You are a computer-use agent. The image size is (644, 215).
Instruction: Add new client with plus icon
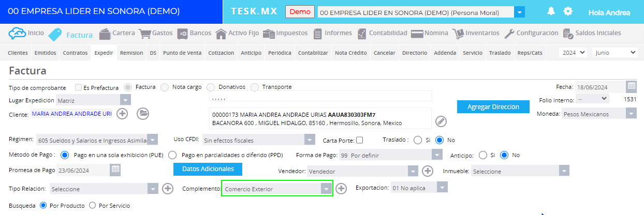tap(122, 114)
